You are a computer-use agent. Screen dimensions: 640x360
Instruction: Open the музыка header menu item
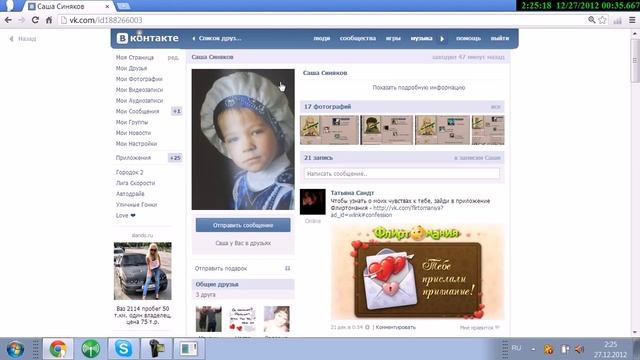pyautogui.click(x=421, y=38)
